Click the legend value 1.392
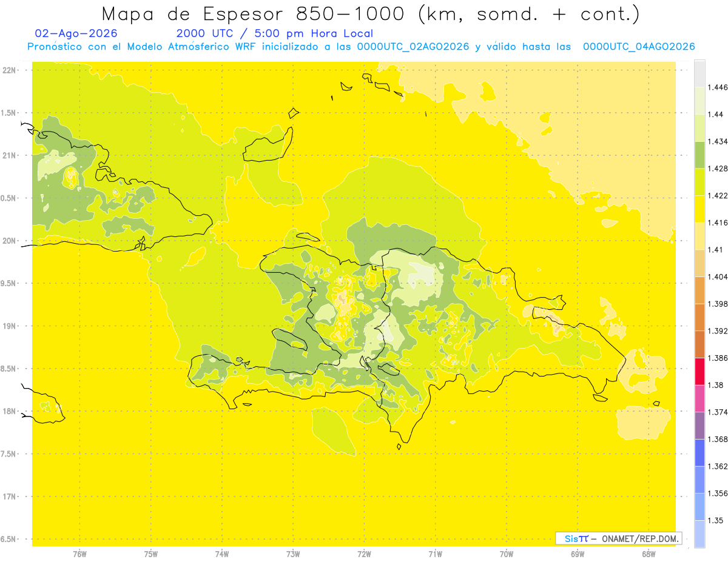 tap(719, 331)
